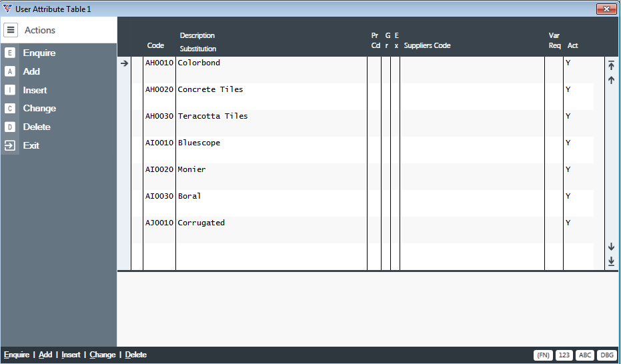
Task: Move up one row with up arrow
Action: (x=611, y=80)
